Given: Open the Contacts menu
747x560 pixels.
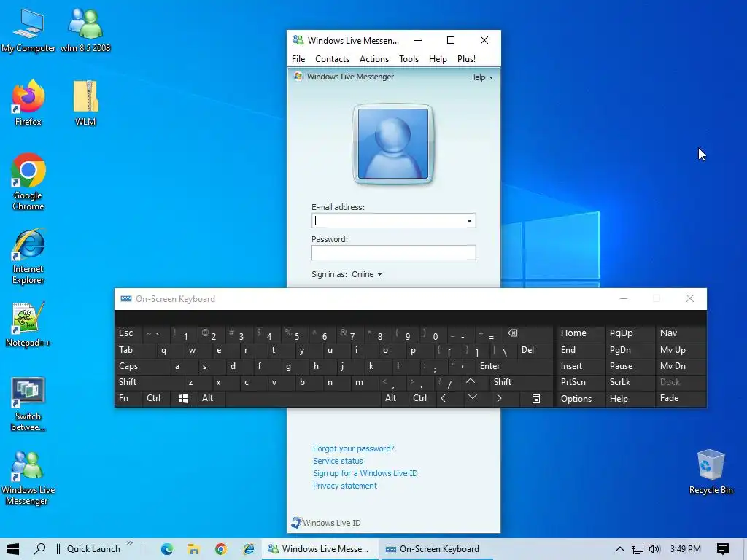Looking at the screenshot, I should click(x=332, y=59).
